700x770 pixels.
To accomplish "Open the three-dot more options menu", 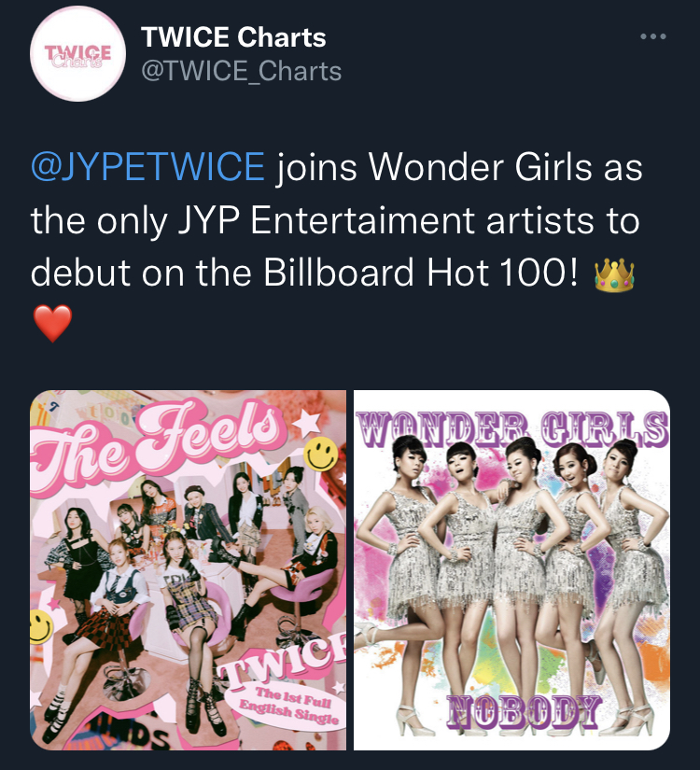I will coord(653,36).
